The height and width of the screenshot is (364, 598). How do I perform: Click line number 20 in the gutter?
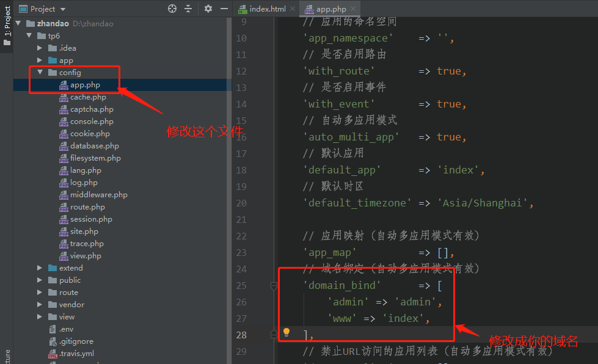pyautogui.click(x=241, y=203)
